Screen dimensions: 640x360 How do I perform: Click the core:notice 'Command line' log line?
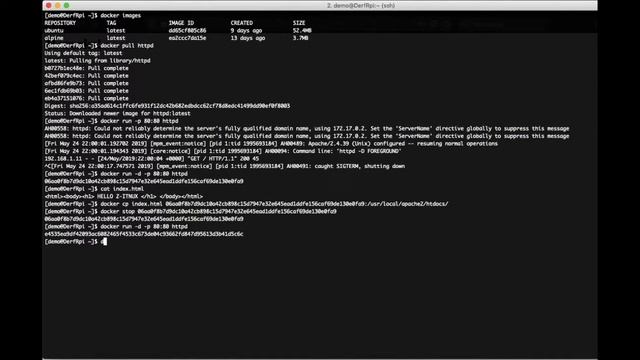click(x=223, y=151)
